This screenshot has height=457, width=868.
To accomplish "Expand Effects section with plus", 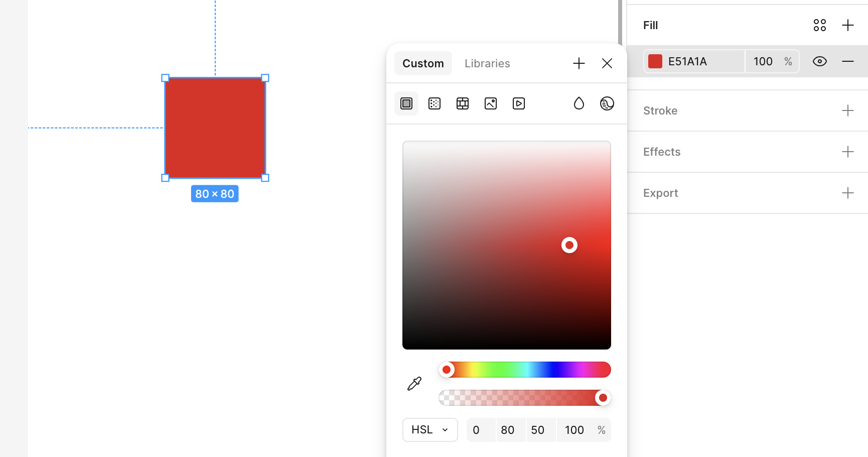I will coord(847,152).
